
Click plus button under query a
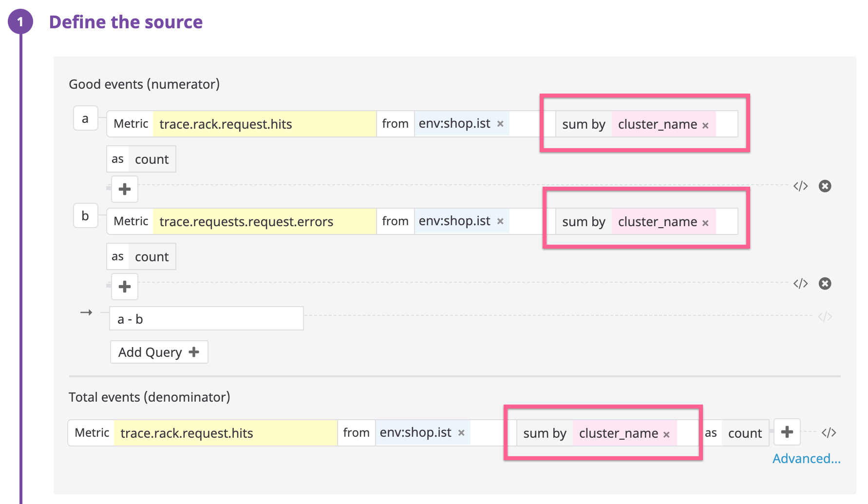click(x=125, y=189)
